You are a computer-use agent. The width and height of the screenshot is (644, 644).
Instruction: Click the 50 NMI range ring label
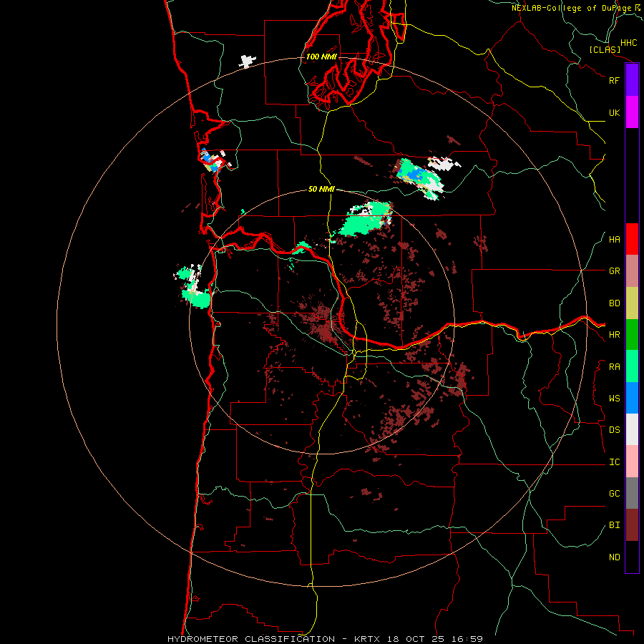321,189
